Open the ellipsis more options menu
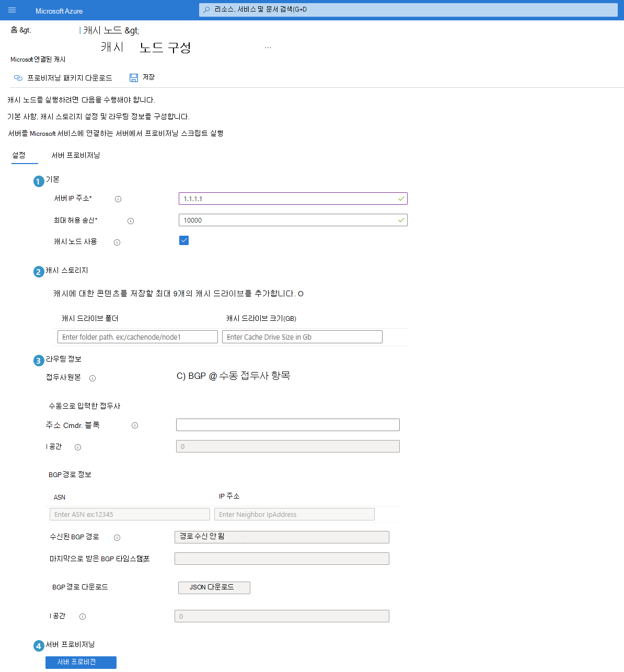The height and width of the screenshot is (672, 624). (268, 47)
